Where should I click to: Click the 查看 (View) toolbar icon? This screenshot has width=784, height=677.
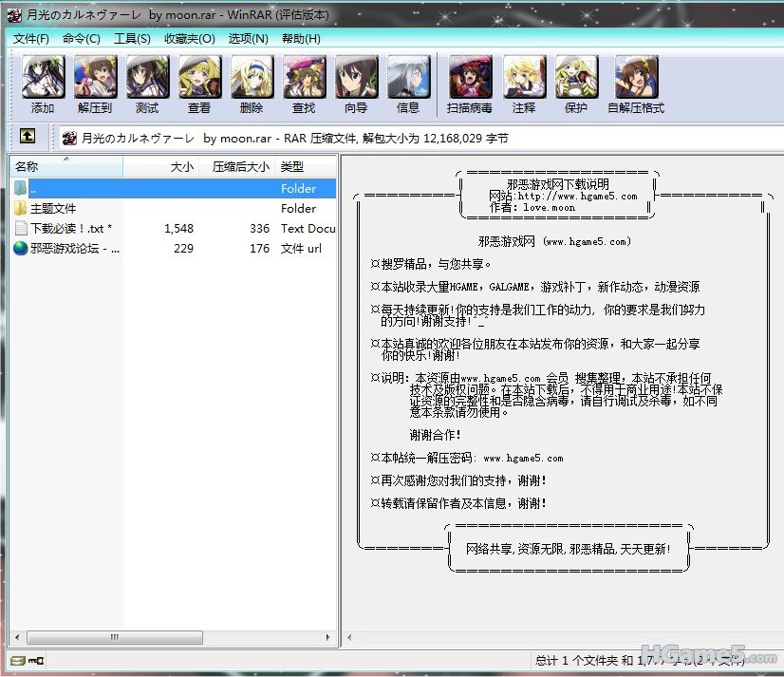(200, 77)
